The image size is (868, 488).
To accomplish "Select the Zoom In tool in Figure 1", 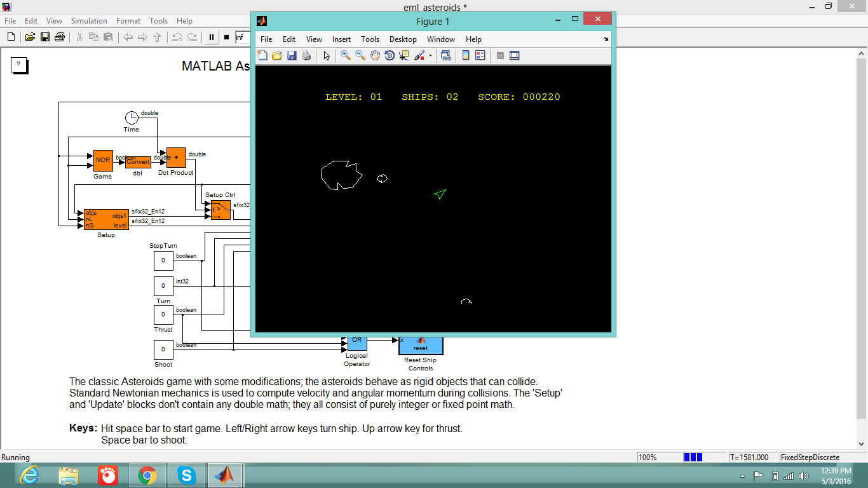I will [343, 55].
